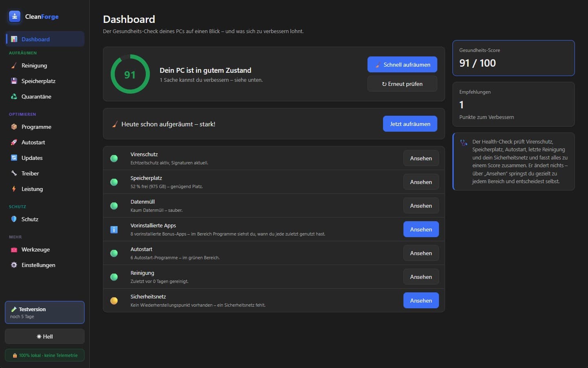Click Ansehen for Virenschutz
This screenshot has width=588, height=368.
coord(421,158)
